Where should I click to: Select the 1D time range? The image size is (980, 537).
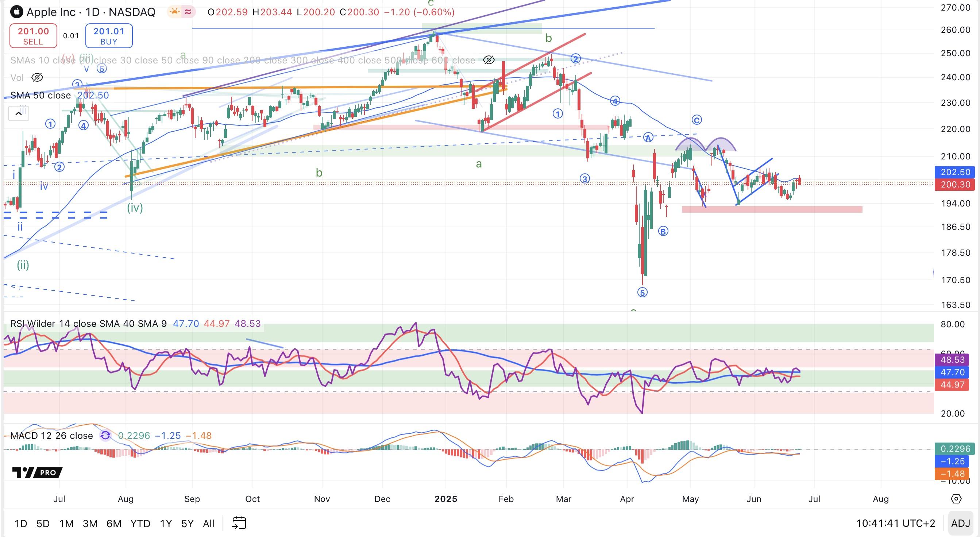coord(21,524)
